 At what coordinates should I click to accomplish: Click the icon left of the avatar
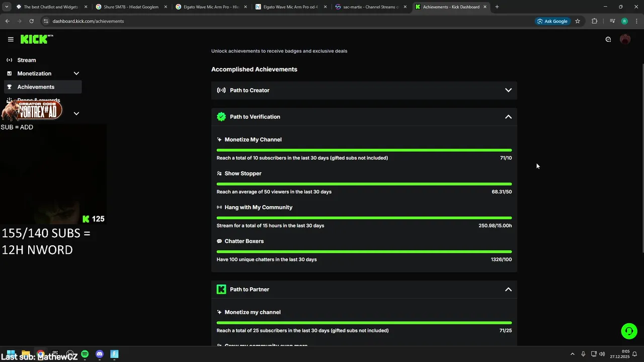[x=608, y=39]
